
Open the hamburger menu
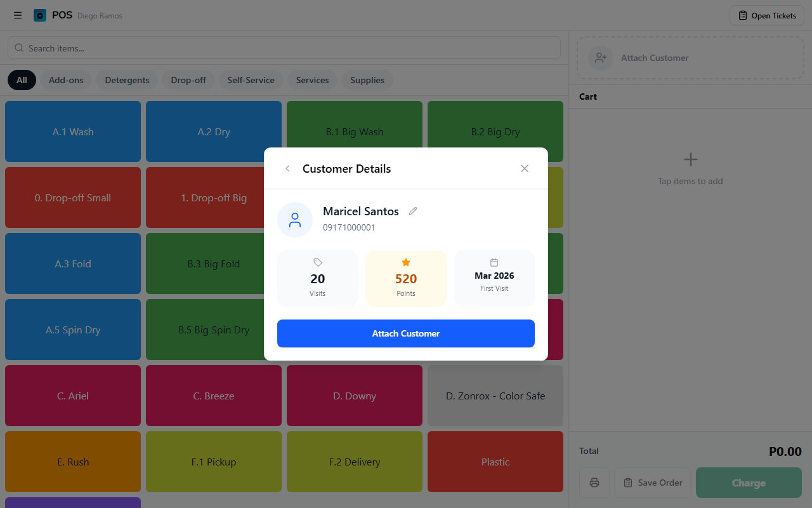(x=18, y=16)
